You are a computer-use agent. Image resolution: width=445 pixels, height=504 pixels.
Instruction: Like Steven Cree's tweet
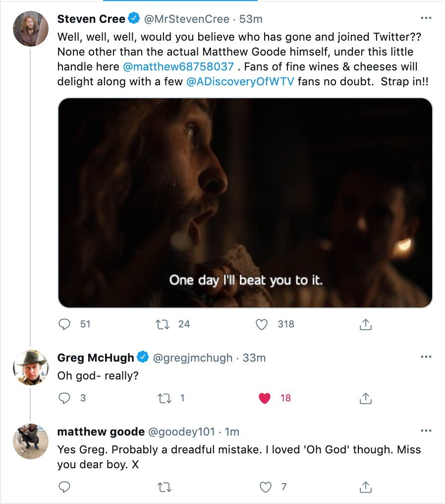262,324
